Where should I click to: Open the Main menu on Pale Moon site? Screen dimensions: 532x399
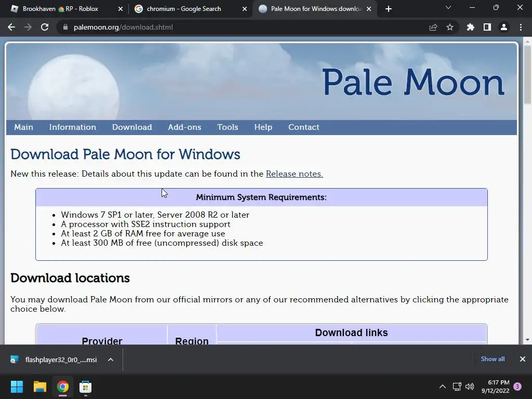(x=23, y=127)
